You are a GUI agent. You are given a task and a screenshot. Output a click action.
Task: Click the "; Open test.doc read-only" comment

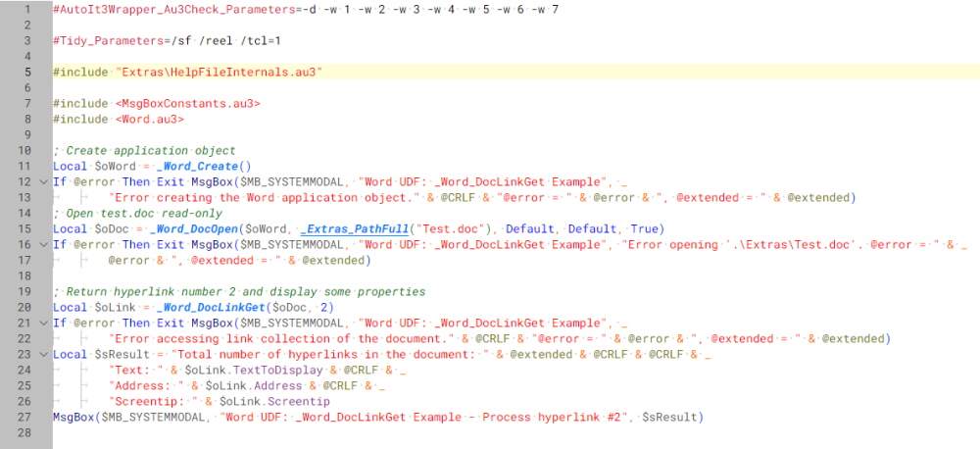pos(137,214)
